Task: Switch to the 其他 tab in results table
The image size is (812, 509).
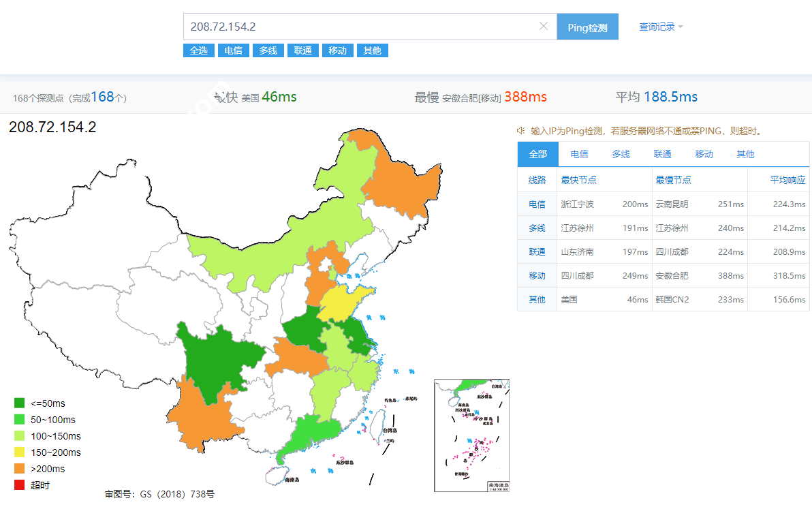Action: pyautogui.click(x=745, y=154)
